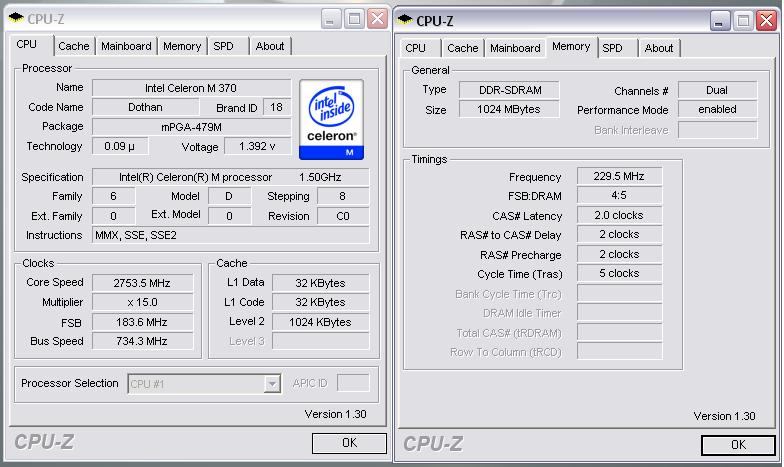Click instructions value 'MMX, SSE, SSE2'
This screenshot has height=467, width=784.
231,235
